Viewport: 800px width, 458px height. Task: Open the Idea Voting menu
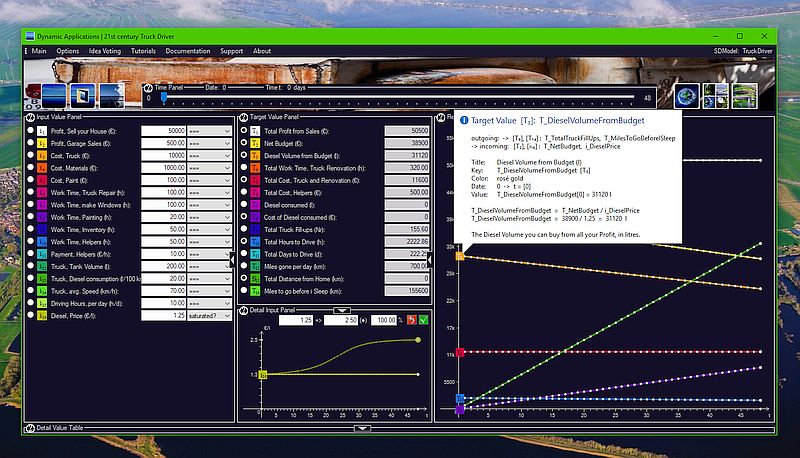coord(105,51)
